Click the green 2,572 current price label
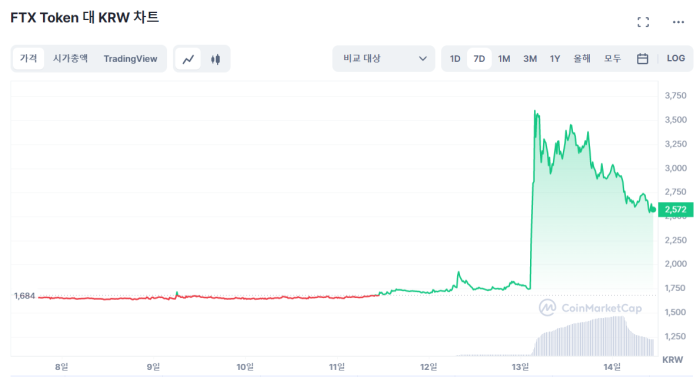700x377 pixels. coord(675,209)
